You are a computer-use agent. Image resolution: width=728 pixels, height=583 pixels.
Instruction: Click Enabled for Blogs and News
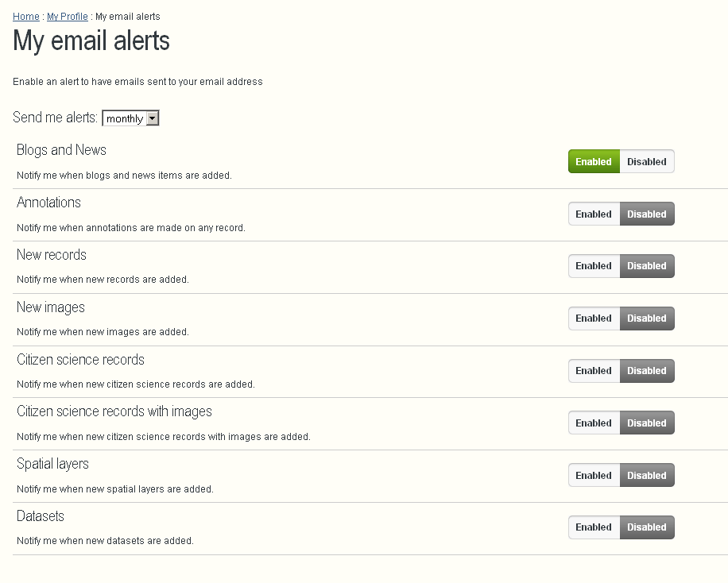click(594, 162)
